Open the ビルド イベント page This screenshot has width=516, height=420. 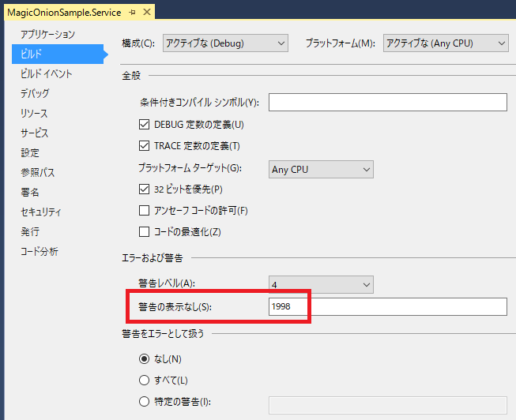coord(46,73)
